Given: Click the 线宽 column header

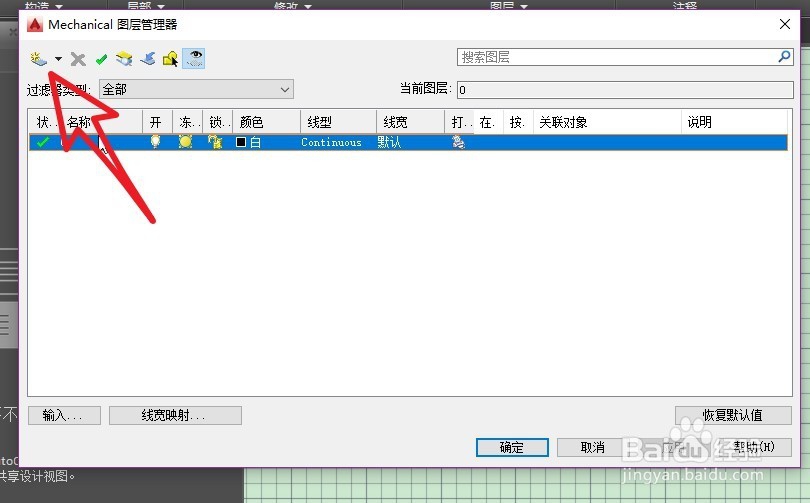Looking at the screenshot, I should coord(410,122).
